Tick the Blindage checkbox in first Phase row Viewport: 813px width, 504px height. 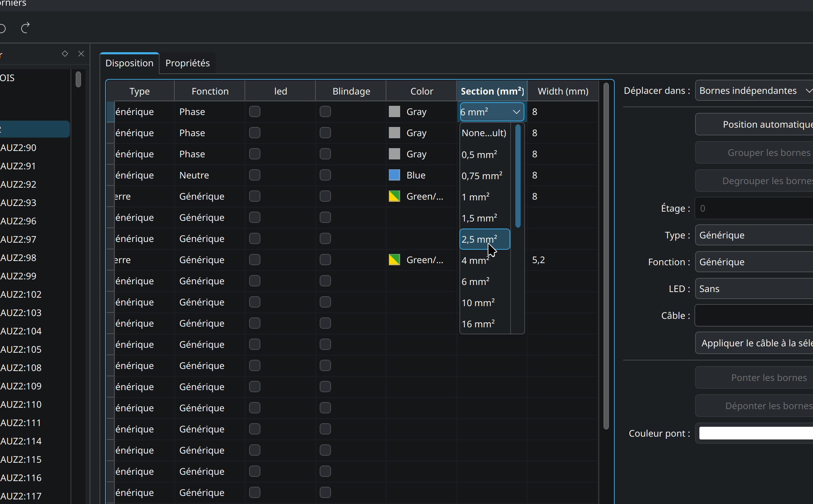pyautogui.click(x=325, y=112)
